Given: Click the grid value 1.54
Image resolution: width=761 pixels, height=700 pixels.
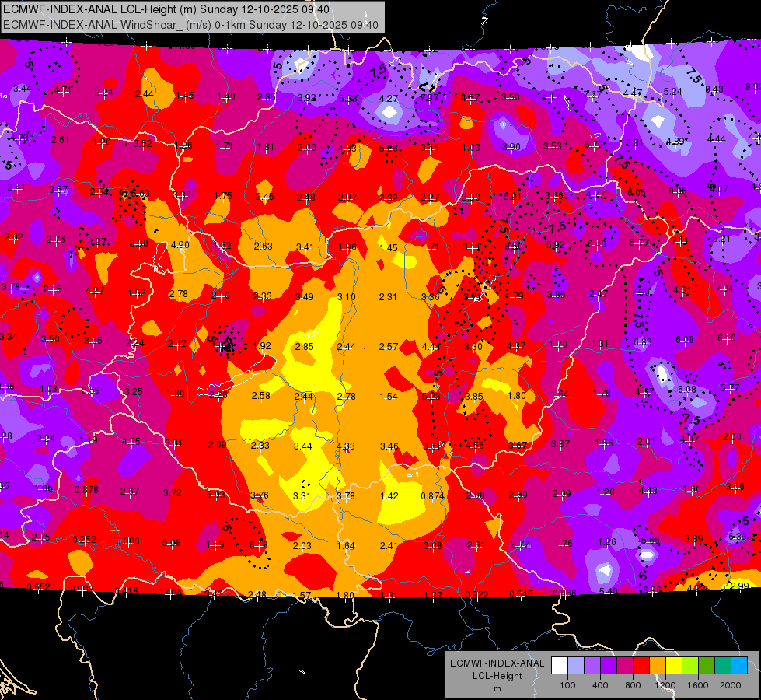Looking at the screenshot, I should tap(388, 397).
